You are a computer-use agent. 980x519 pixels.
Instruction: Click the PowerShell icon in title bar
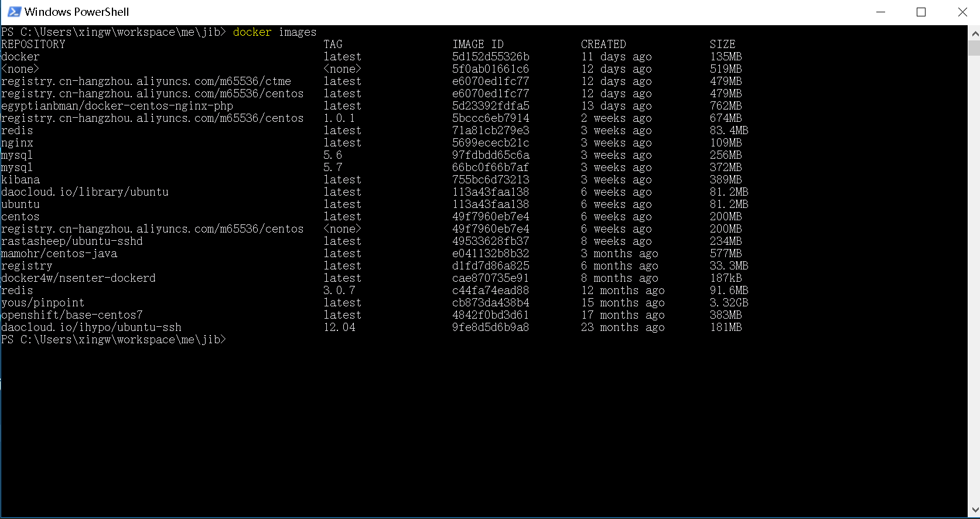coord(14,12)
